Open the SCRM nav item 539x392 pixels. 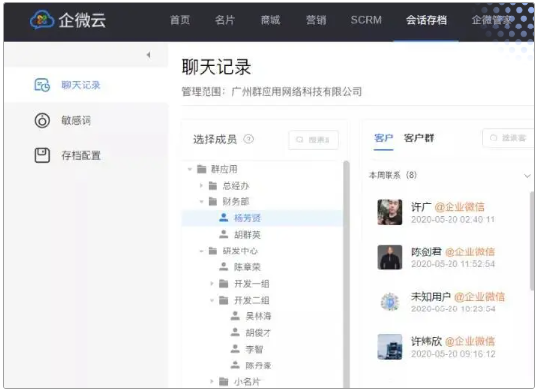click(366, 20)
